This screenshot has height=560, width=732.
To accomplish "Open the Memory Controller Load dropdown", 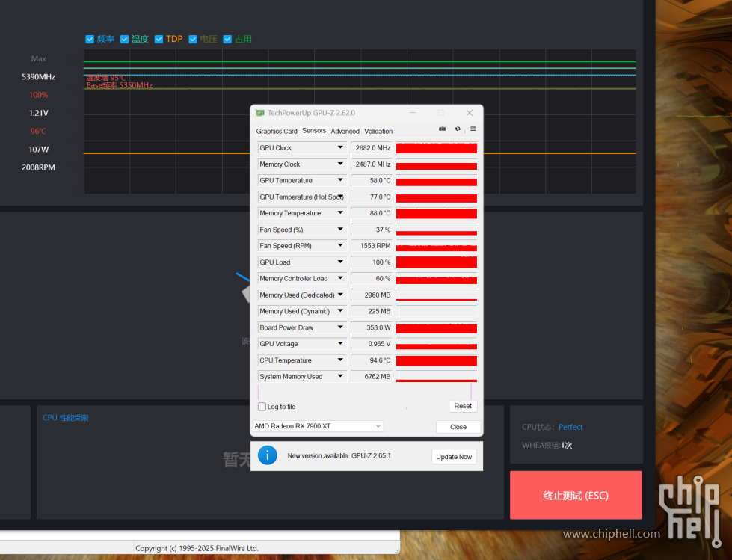I will [340, 278].
